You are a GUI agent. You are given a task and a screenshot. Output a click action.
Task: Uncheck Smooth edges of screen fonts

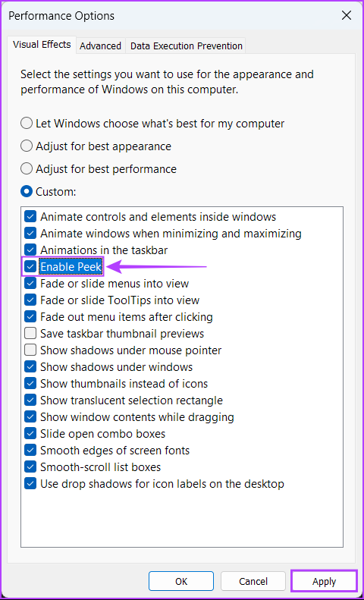(x=30, y=450)
